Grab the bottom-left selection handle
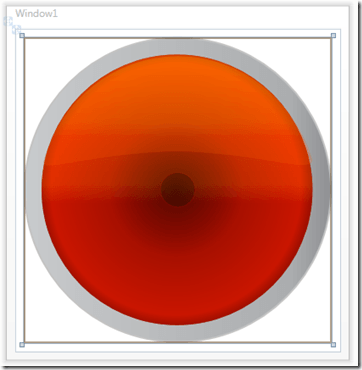The image size is (362, 370). coord(22,344)
